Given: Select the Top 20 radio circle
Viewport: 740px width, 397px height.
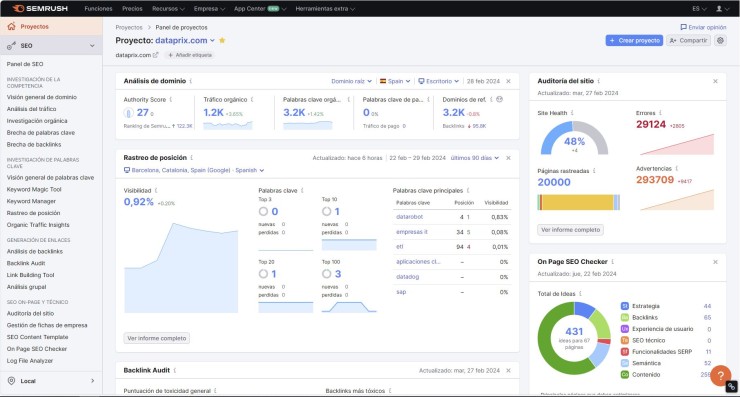Looking at the screenshot, I should [263, 274].
